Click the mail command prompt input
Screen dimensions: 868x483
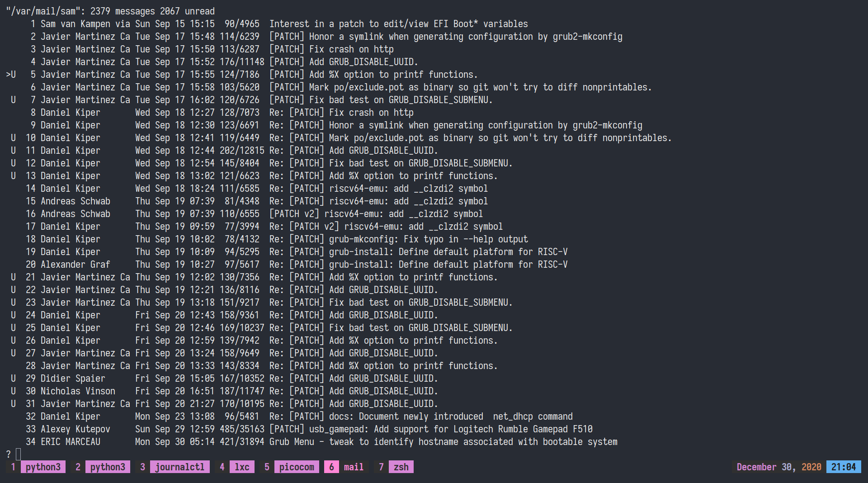pyautogui.click(x=19, y=454)
